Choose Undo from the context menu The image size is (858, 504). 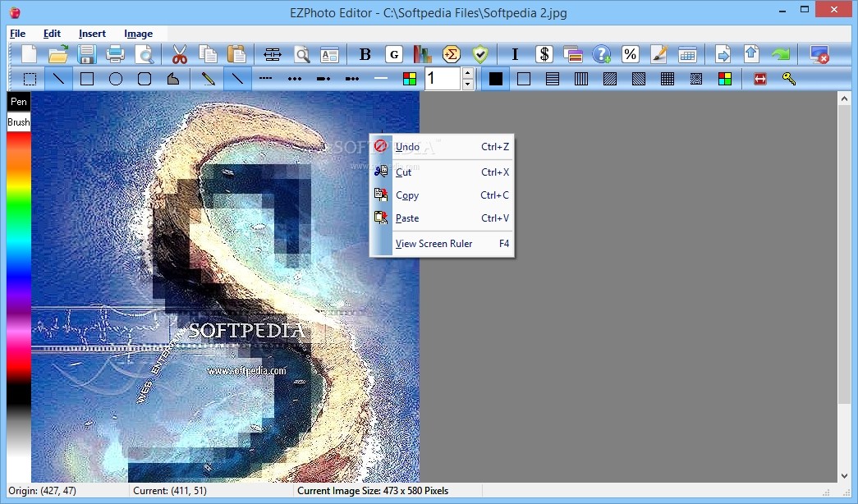(x=442, y=147)
